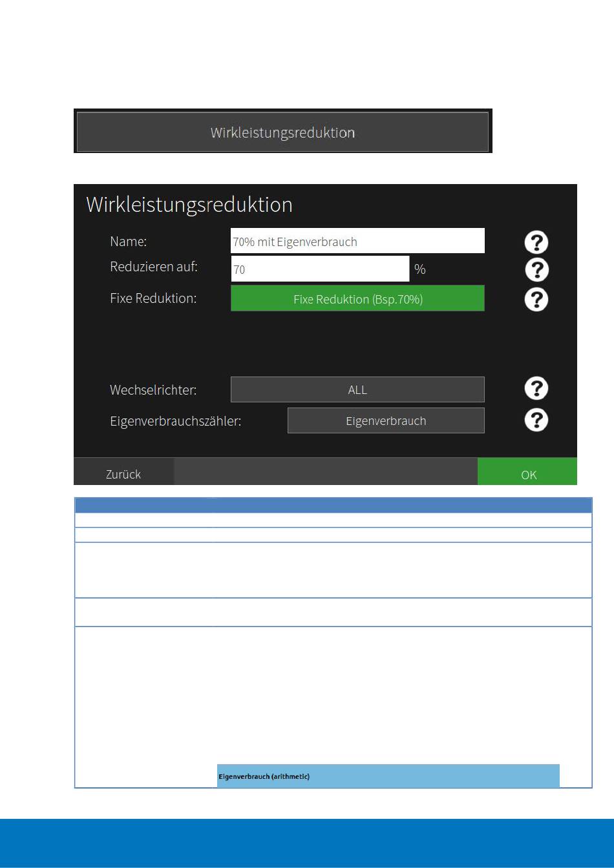Viewport: 614px width, 868px height.
Task: Click the Wirkleistungsreduktion dialog heading
Action: (189, 205)
